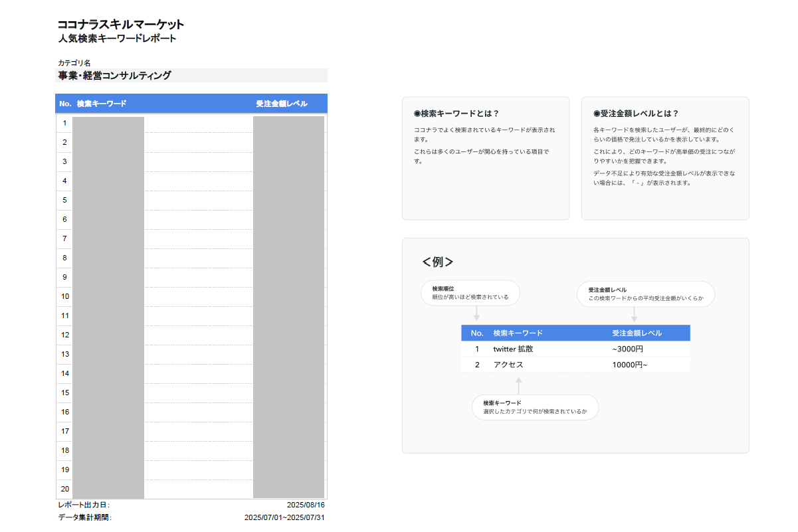This screenshot has height=532, width=798.
Task: Click the 検索順位 callout bubble
Action: 470,292
